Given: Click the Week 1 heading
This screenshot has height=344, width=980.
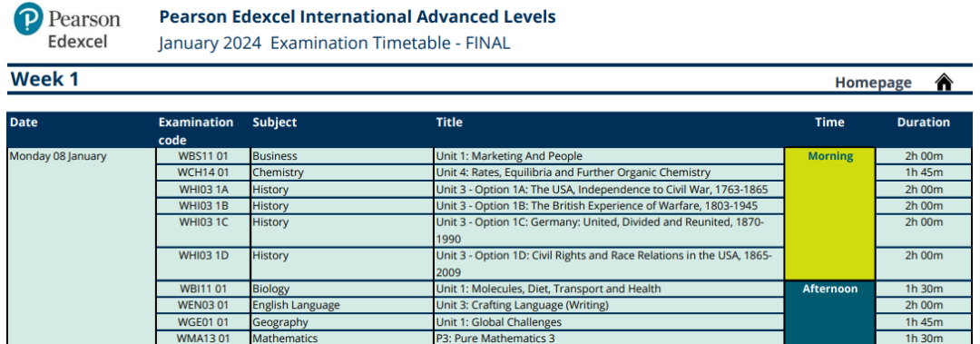Looking at the screenshot, I should click(45, 80).
